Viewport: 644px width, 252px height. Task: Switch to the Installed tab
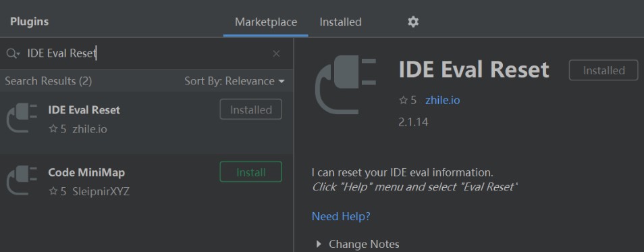340,22
